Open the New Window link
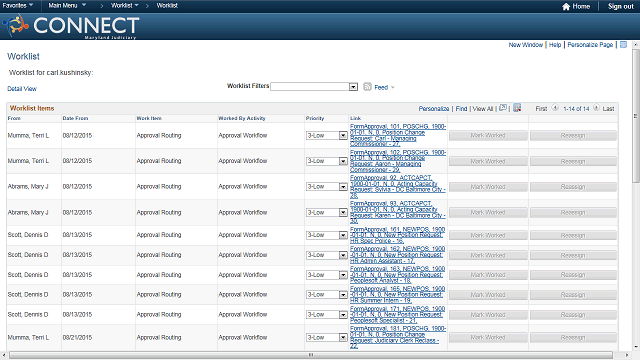The height and width of the screenshot is (360, 640). pyautogui.click(x=525, y=44)
